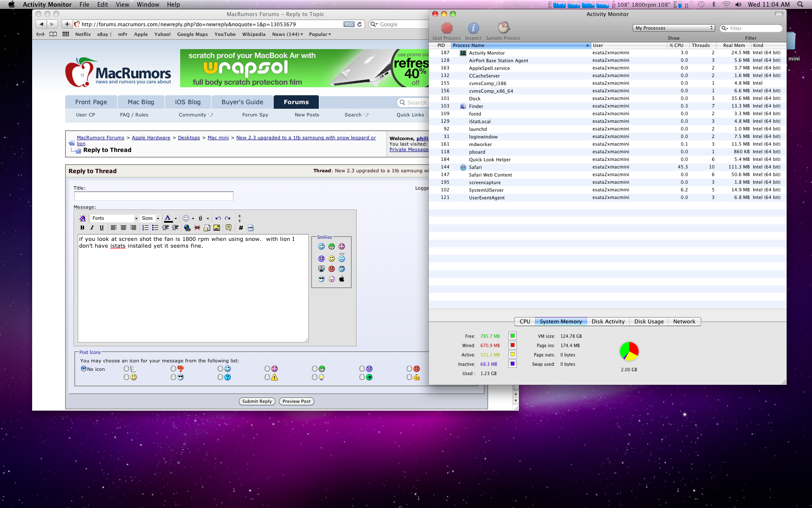Select the warning triangle post icon radio
Viewport: 812px width, 508px height.
(267, 377)
